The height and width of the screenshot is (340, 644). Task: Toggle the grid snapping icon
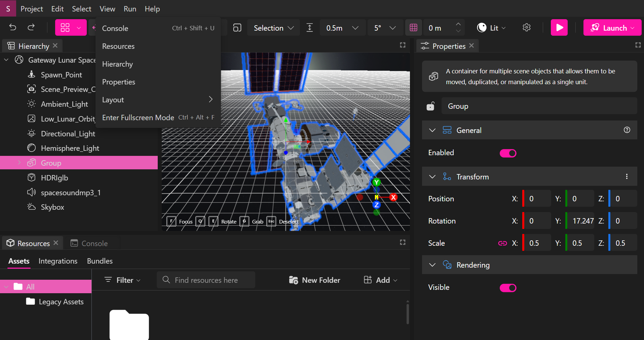point(413,28)
